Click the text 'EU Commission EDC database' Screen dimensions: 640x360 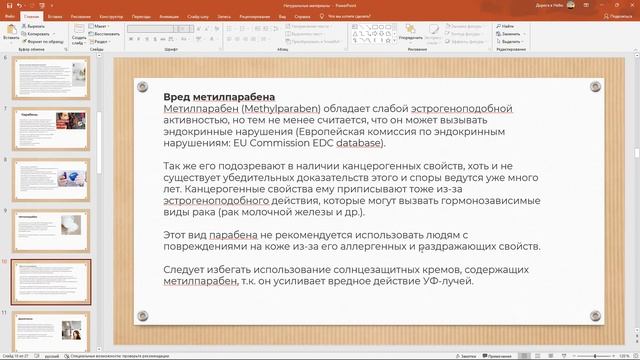pos(307,143)
